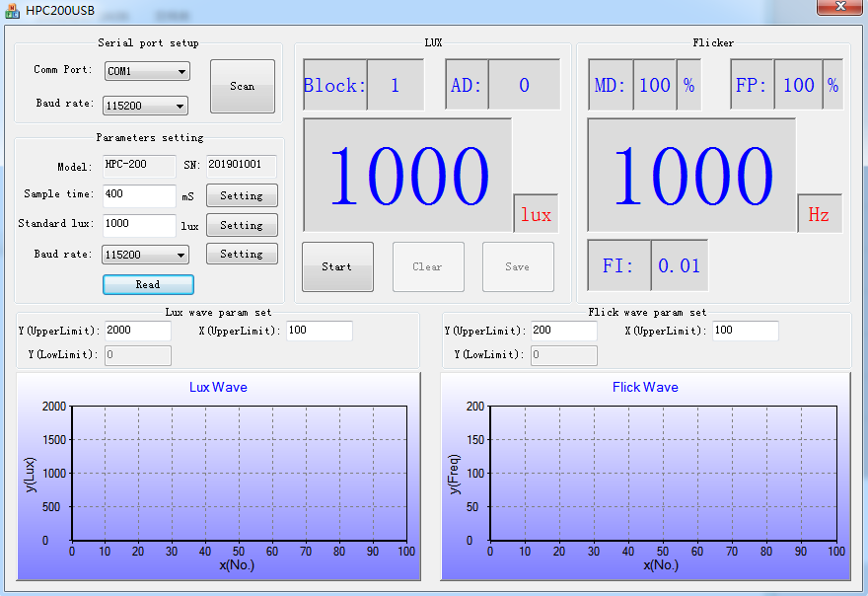
Task: Click the Sample time input field
Action: tap(138, 195)
